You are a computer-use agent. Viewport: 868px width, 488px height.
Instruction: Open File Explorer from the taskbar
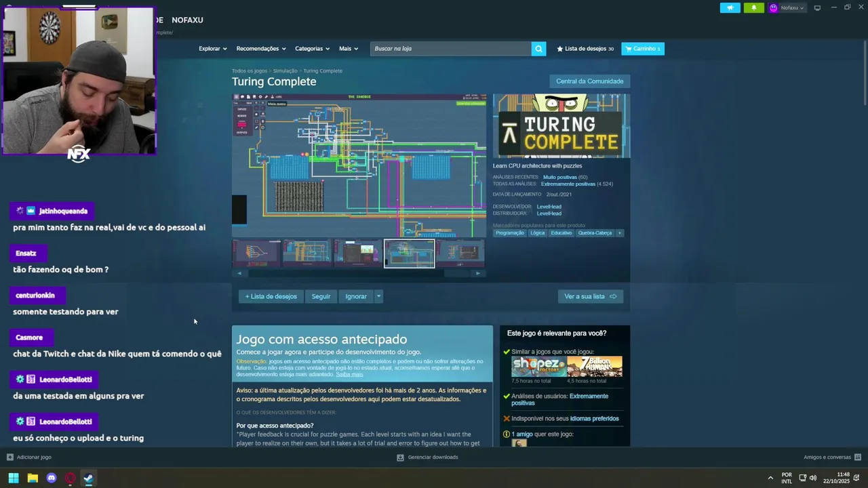pyautogui.click(x=33, y=478)
